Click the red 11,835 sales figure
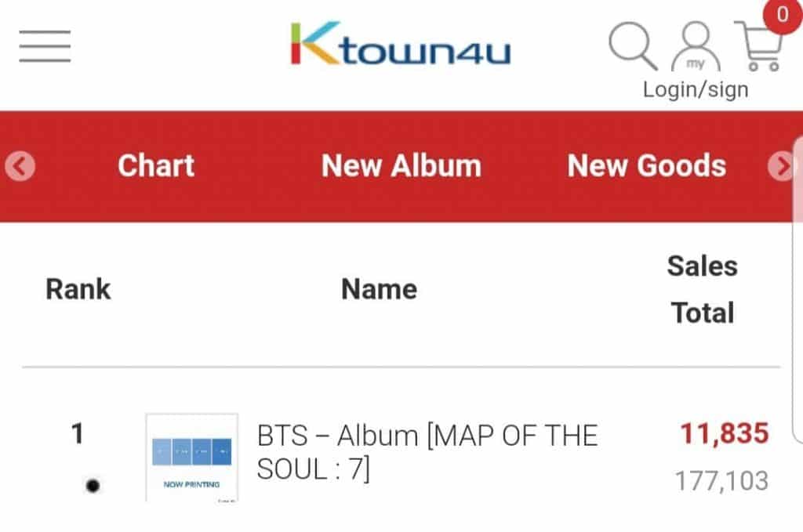The height and width of the screenshot is (532, 803). tap(724, 433)
